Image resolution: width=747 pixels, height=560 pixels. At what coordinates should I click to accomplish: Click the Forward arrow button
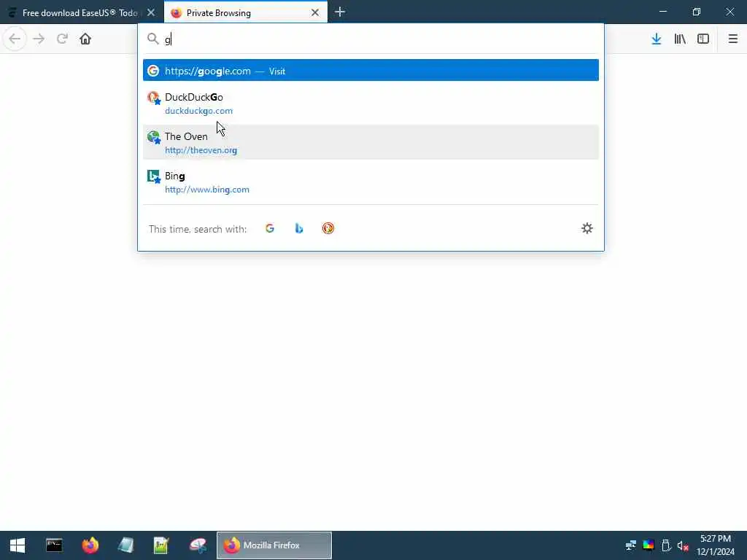pyautogui.click(x=39, y=39)
